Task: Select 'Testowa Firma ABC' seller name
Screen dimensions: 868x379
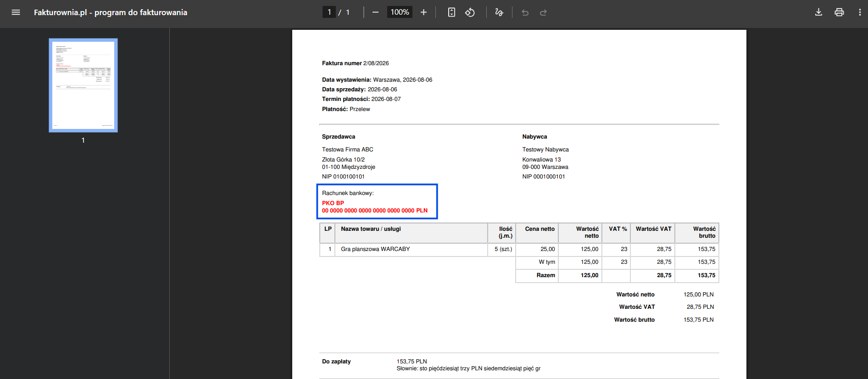Action: 348,150
